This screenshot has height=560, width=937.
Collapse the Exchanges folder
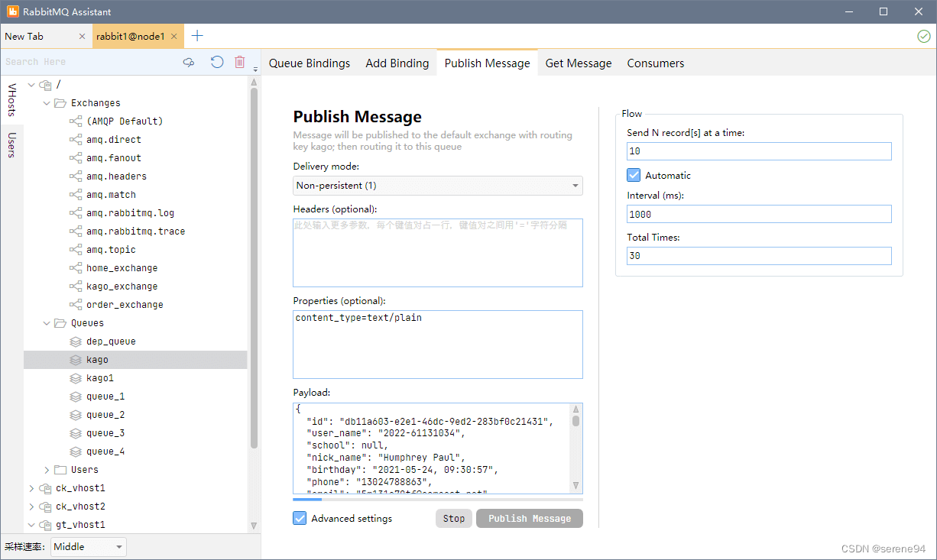coord(47,103)
